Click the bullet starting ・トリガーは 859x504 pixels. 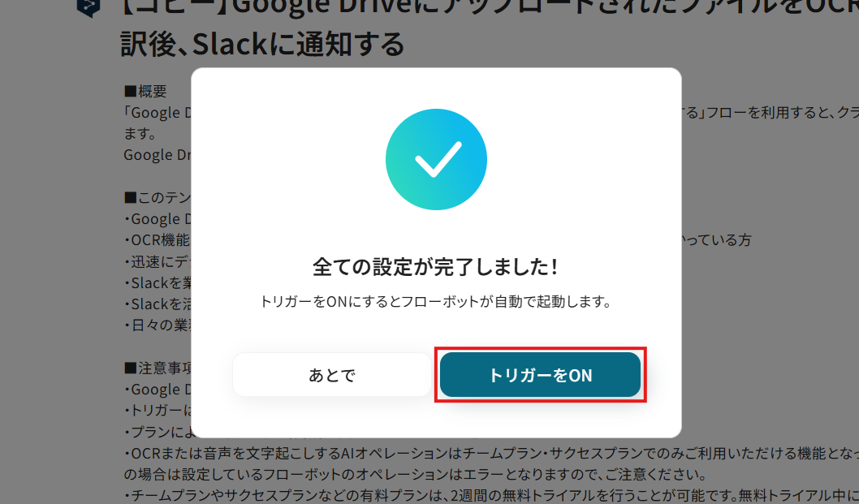point(158,411)
